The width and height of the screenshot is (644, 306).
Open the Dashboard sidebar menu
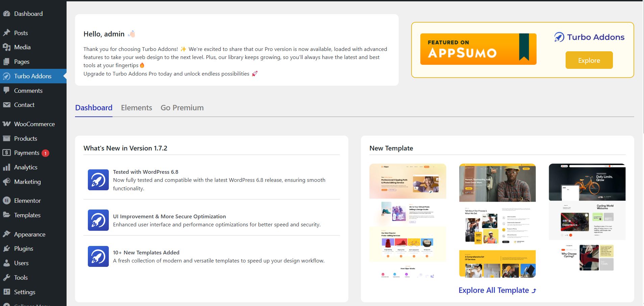33,14
